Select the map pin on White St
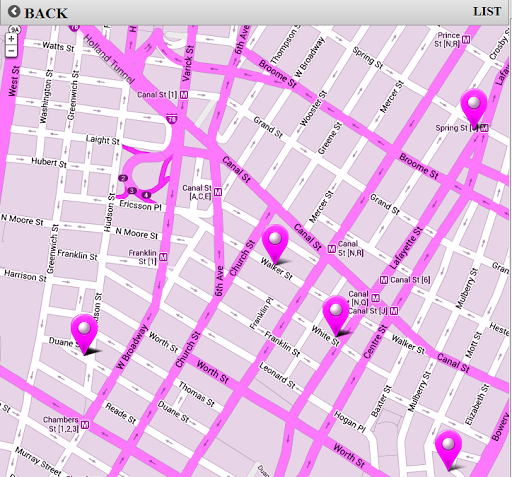Image resolution: width=512 pixels, height=477 pixels. point(336,316)
